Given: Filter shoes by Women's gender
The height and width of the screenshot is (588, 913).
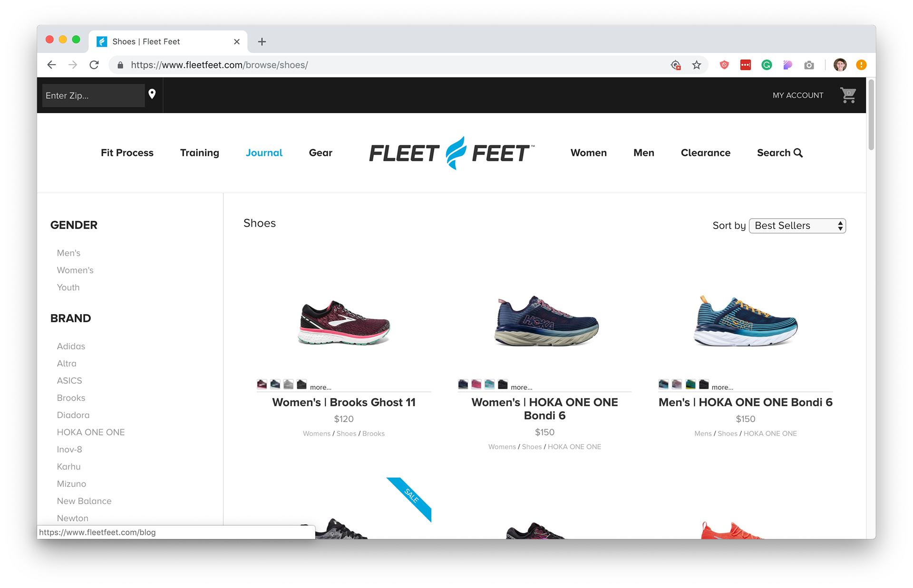Looking at the screenshot, I should click(75, 270).
